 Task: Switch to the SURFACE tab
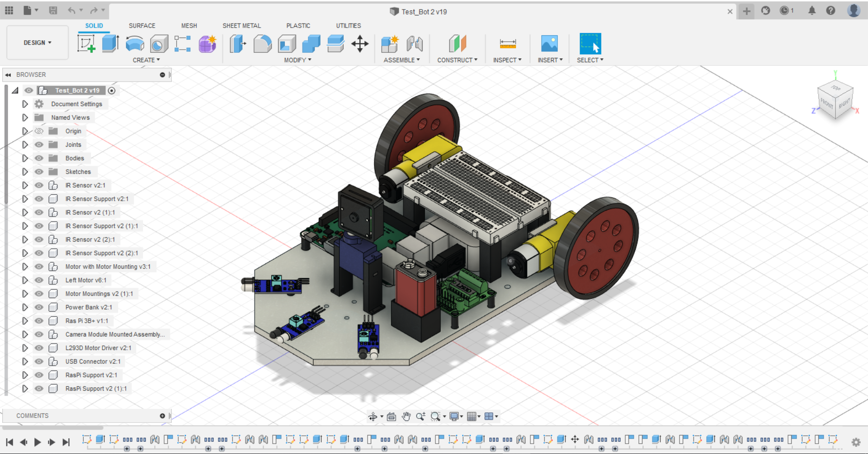[x=142, y=26]
